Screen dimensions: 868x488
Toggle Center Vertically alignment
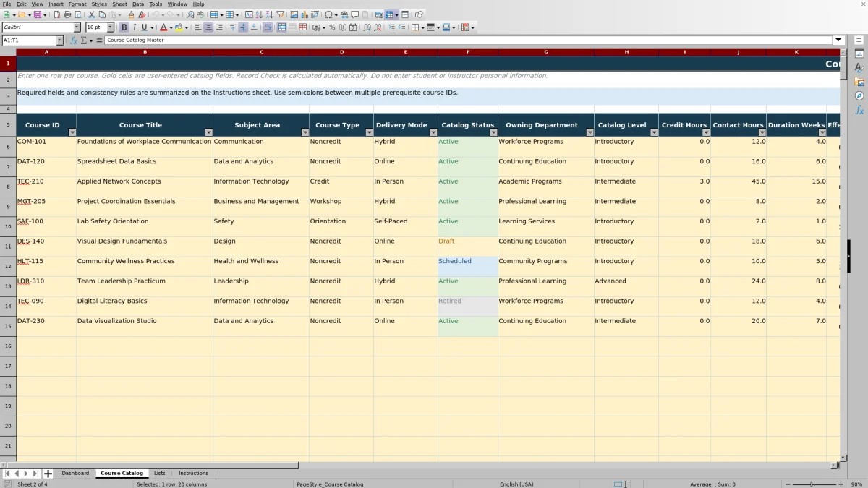[x=243, y=27]
